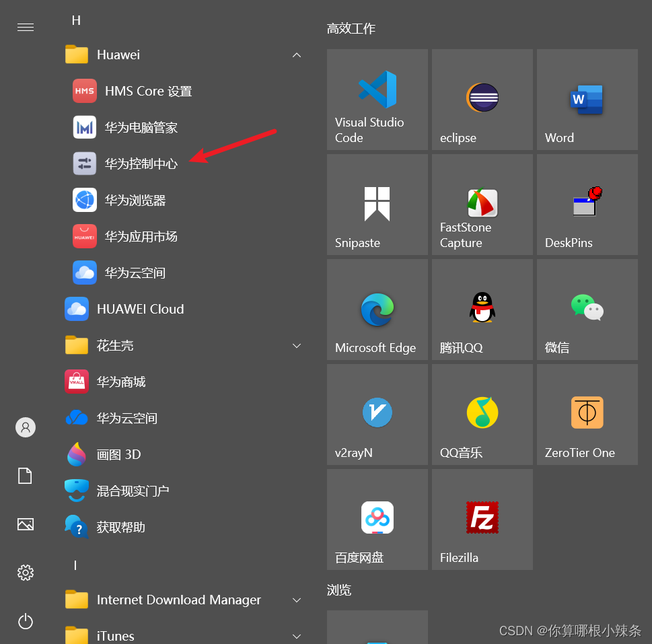The height and width of the screenshot is (644, 652).
Task: Open the Documents sidebar icon
Action: click(x=26, y=476)
